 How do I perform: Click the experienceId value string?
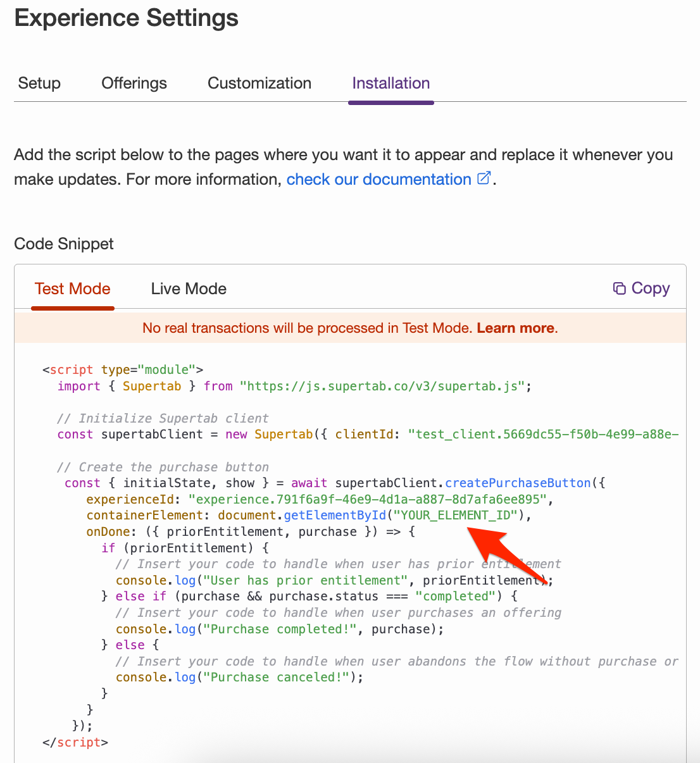(367, 499)
